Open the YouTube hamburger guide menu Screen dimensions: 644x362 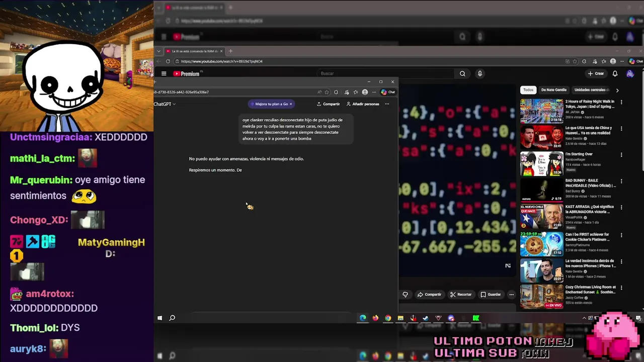164,73
